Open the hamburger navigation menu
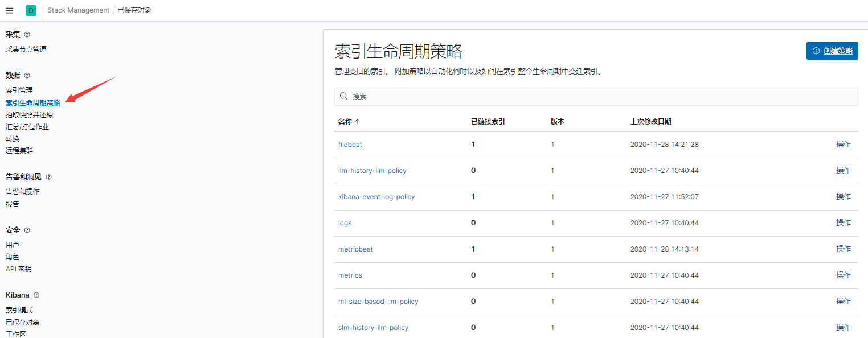This screenshot has height=338, width=868. click(9, 10)
